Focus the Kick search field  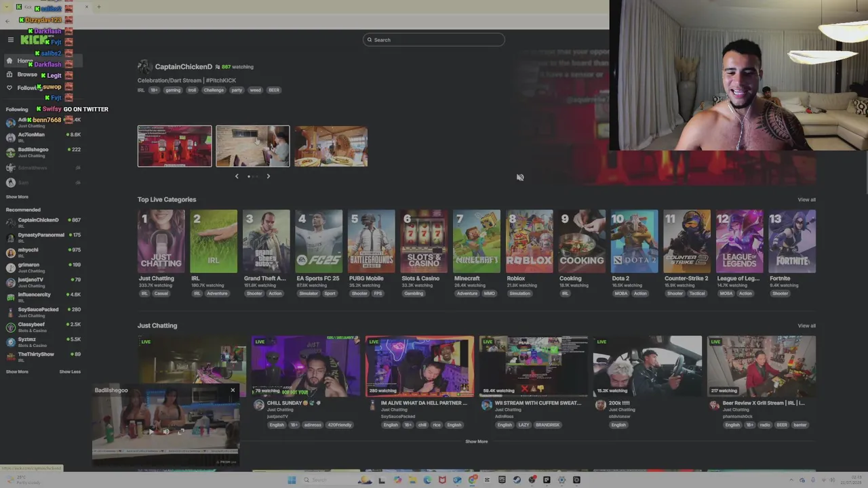[434, 39]
